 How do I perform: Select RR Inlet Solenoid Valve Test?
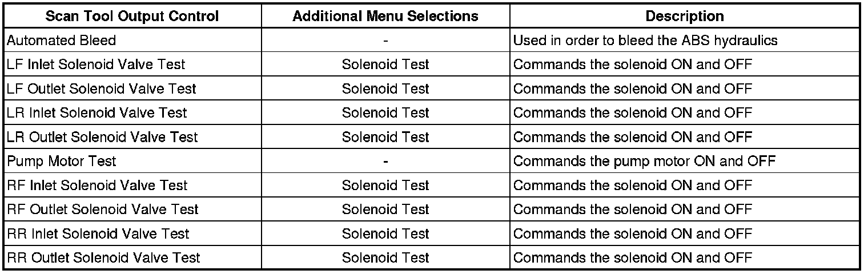pyautogui.click(x=98, y=233)
